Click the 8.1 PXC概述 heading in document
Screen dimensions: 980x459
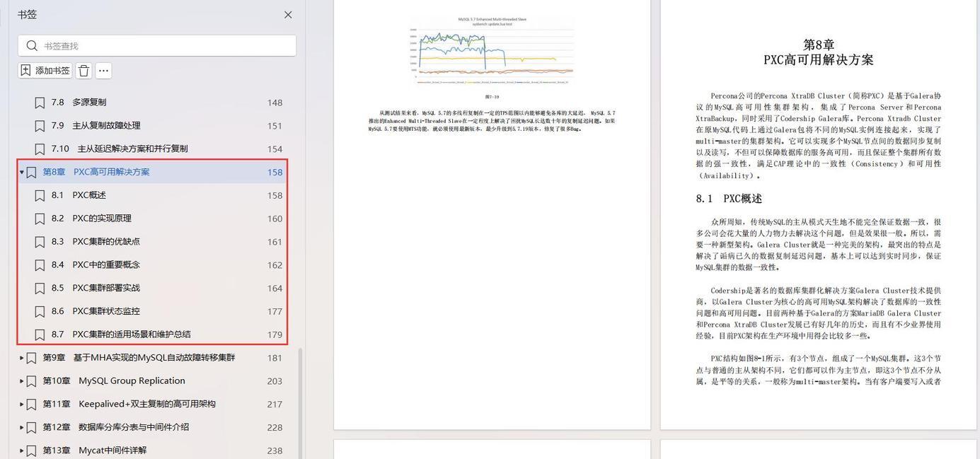[729, 199]
